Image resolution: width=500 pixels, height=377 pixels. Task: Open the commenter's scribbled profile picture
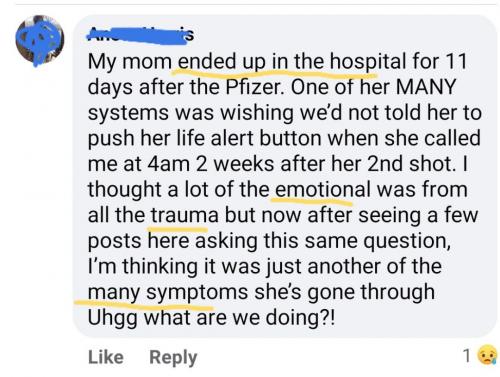pos(39,40)
